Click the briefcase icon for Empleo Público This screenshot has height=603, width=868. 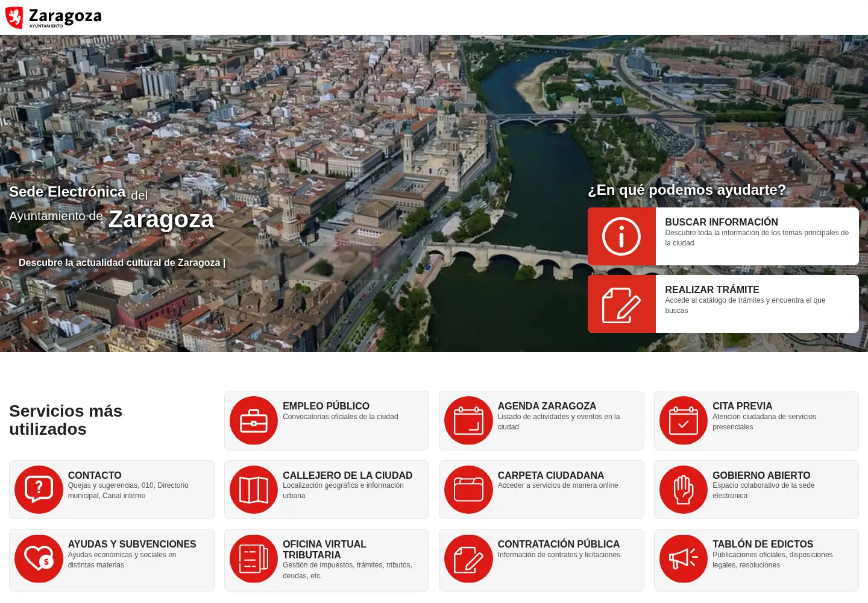click(254, 421)
